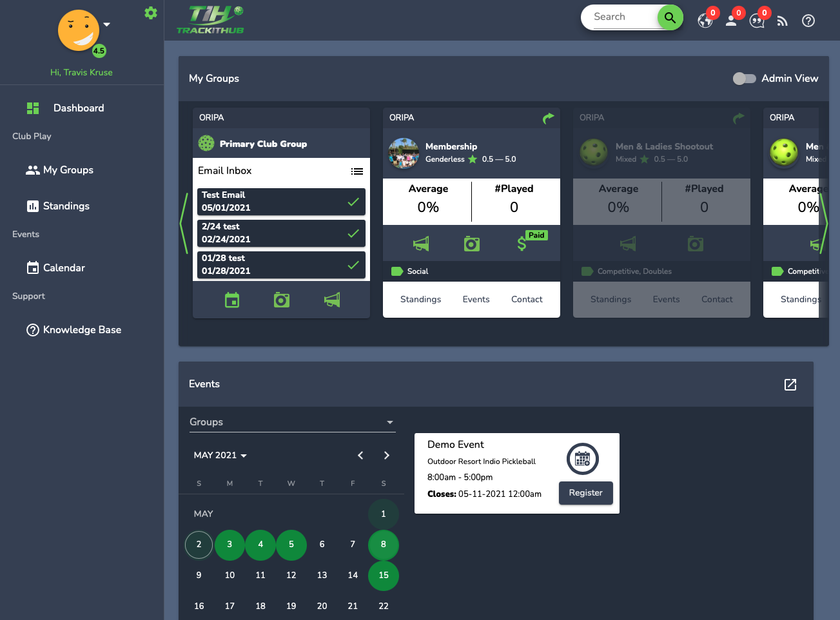
Task: Open the RSS feed icon in header
Action: pyautogui.click(x=782, y=21)
